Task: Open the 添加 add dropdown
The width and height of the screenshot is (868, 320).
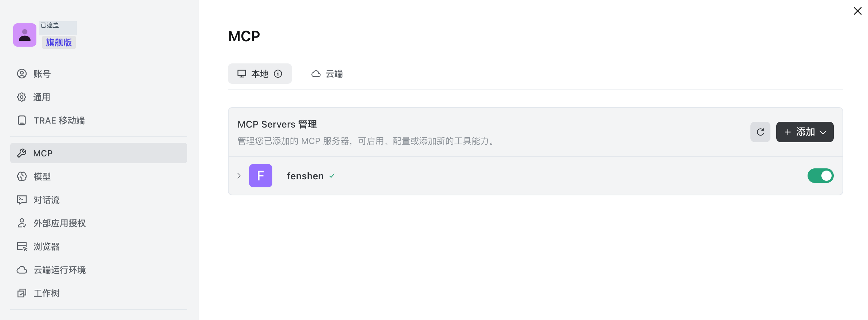Action: [805, 132]
